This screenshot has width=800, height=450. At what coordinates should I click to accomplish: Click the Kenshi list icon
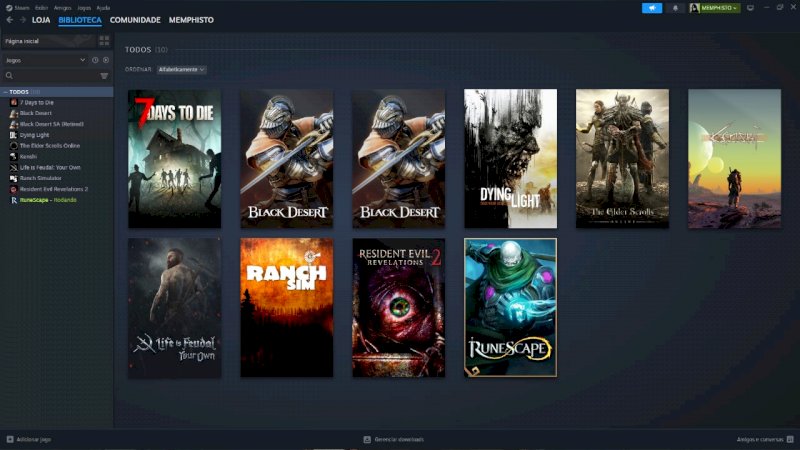pyautogui.click(x=14, y=157)
